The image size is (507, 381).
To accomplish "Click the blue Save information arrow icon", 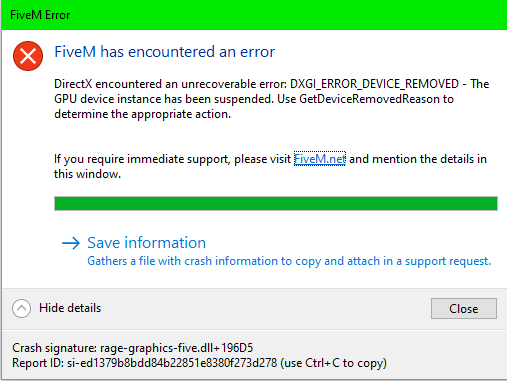I will (x=71, y=243).
